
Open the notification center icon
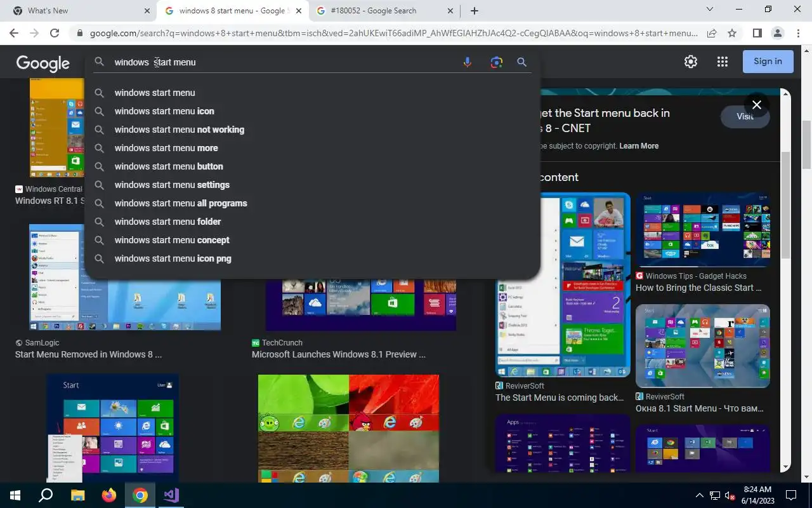tap(791, 495)
